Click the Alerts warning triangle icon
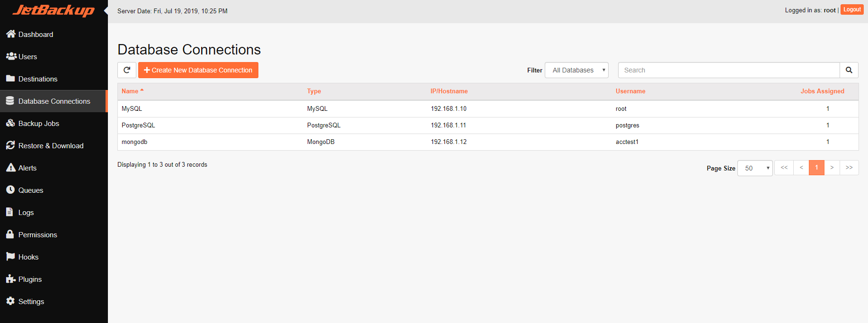 [11, 168]
